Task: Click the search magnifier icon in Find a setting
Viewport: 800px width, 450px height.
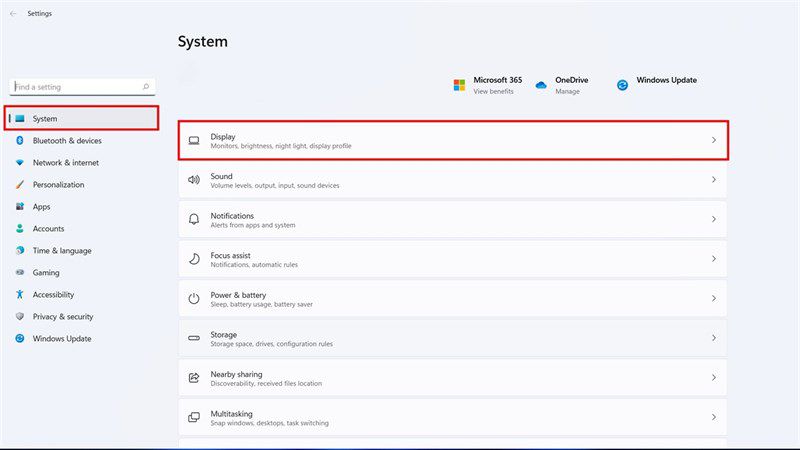Action: coord(146,87)
